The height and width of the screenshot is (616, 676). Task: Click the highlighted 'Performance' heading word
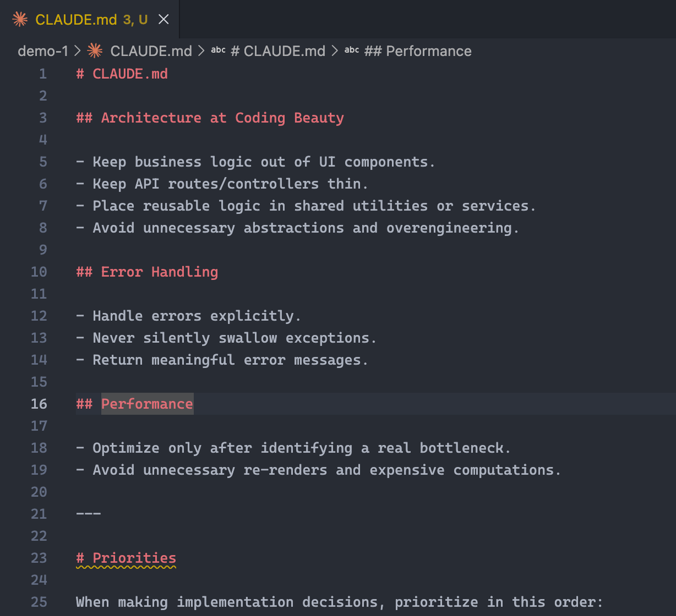[x=147, y=404]
